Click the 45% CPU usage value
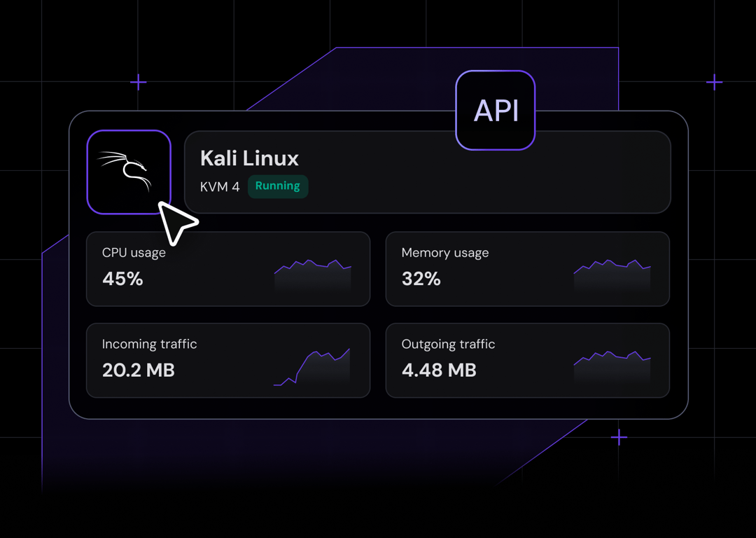The width and height of the screenshot is (756, 538). [122, 279]
